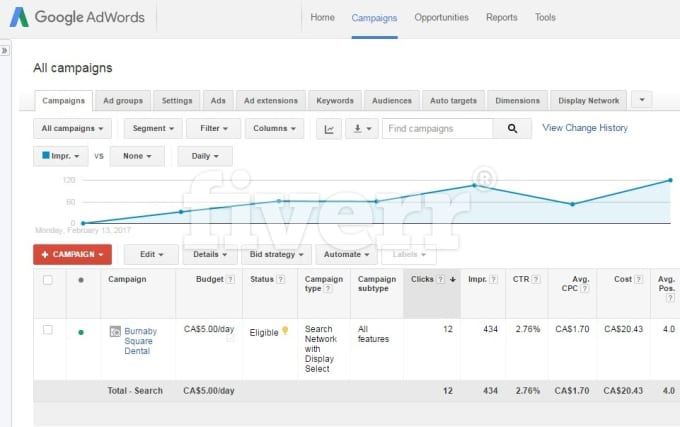The image size is (680, 427).
Task: Open the Automate dropdown
Action: [347, 254]
